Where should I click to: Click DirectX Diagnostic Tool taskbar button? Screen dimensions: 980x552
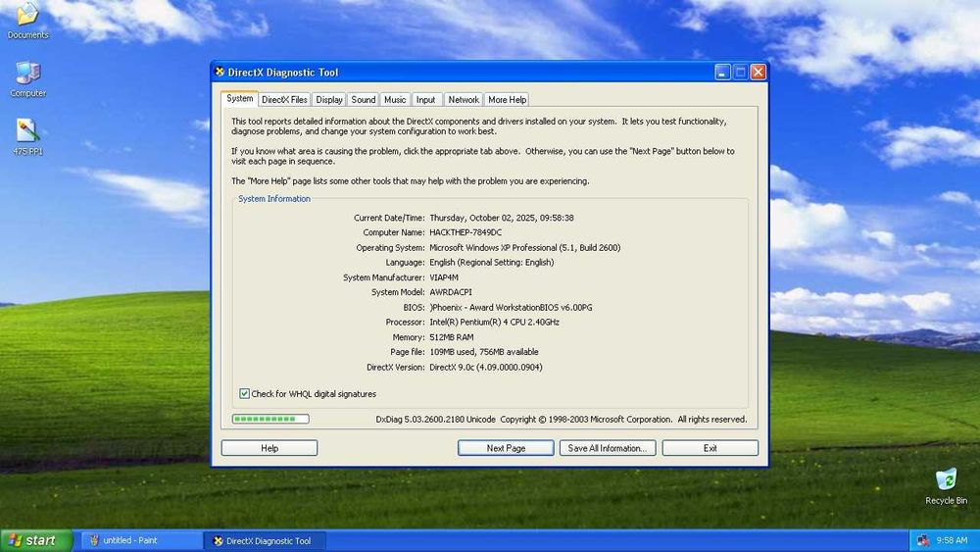[263, 541]
